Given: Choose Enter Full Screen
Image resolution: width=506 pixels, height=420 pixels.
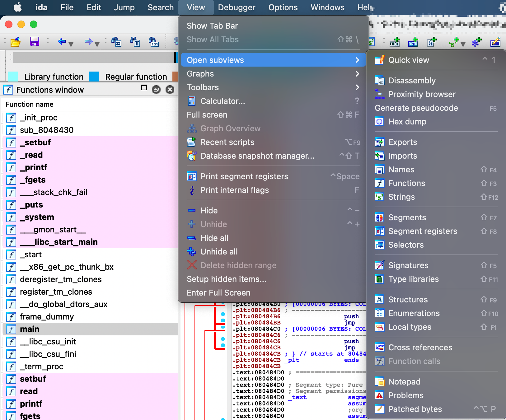Looking at the screenshot, I should click(273, 293).
